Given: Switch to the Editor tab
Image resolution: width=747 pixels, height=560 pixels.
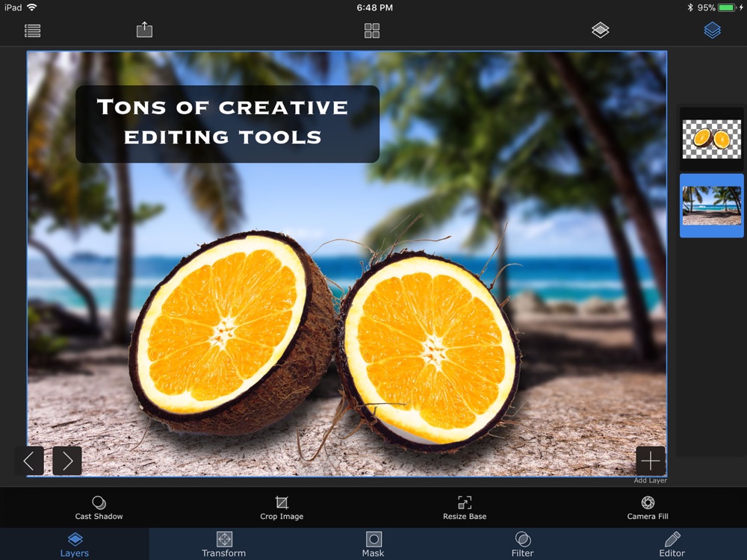Looking at the screenshot, I should 672,544.
